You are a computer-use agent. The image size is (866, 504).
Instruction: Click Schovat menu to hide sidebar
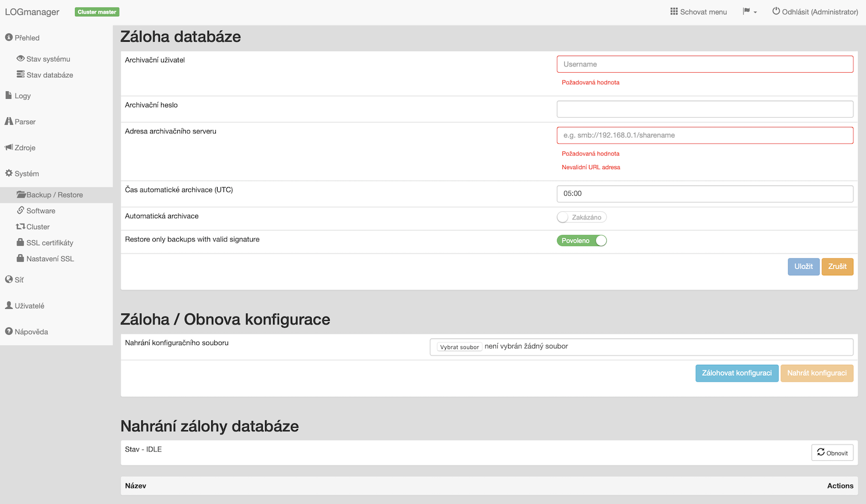coord(699,12)
